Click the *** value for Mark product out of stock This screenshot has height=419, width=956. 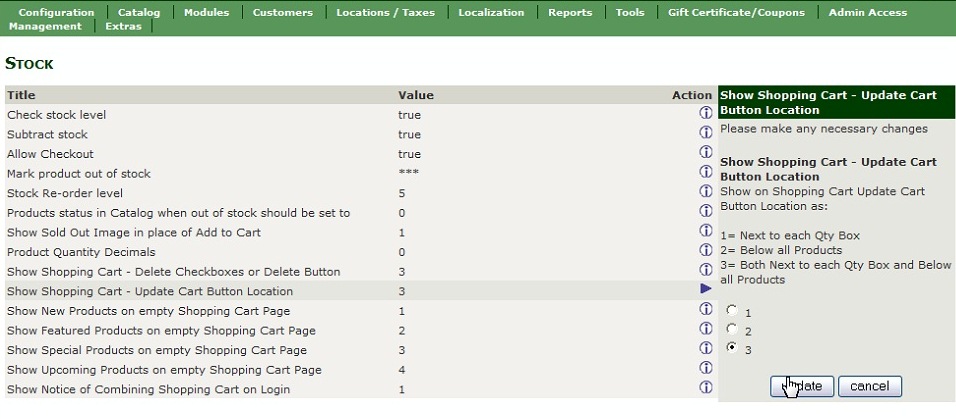point(408,173)
